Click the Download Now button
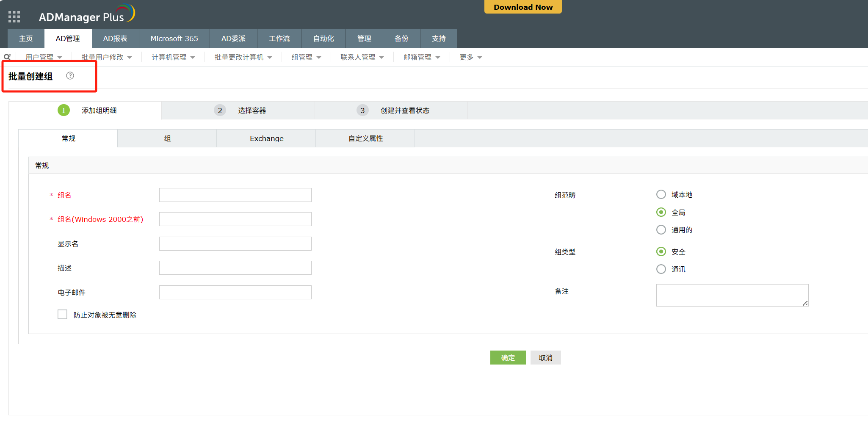868x431 pixels. [x=523, y=7]
